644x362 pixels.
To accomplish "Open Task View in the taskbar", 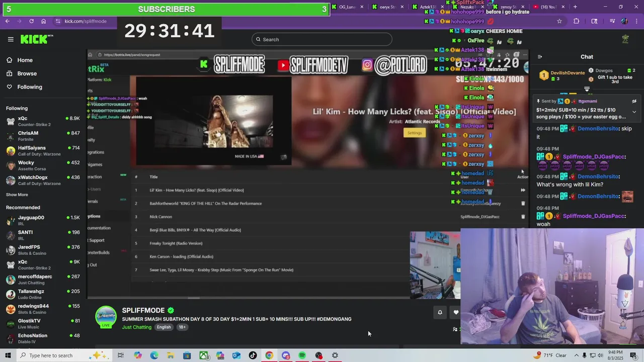I will [x=121, y=355].
